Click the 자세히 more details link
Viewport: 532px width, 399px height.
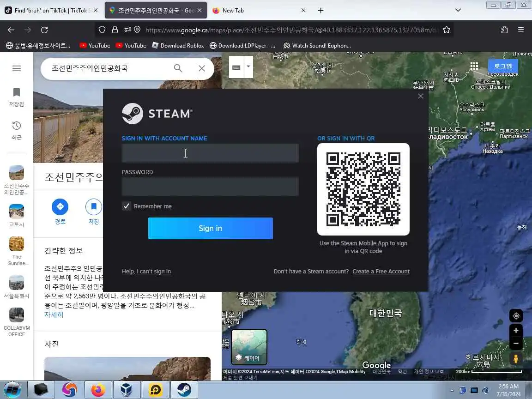[x=54, y=314]
